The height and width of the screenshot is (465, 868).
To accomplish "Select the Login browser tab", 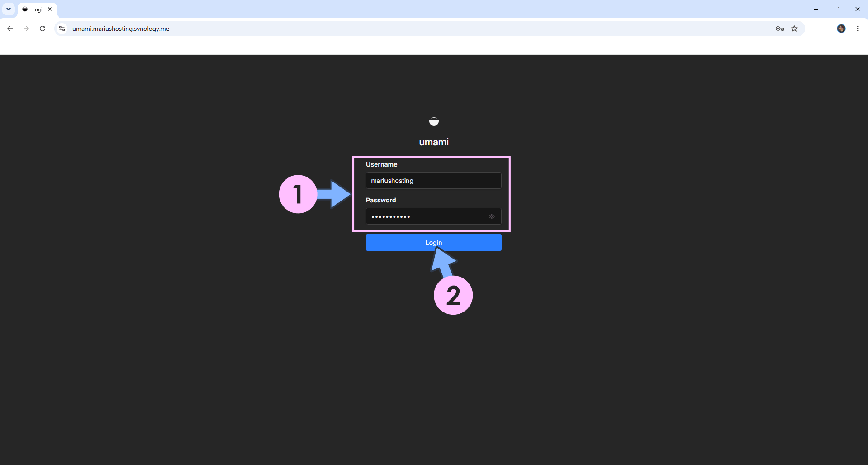I will tap(37, 10).
